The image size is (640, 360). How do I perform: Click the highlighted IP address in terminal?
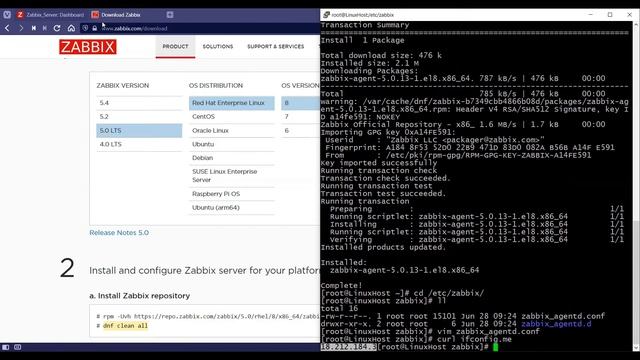(x=349, y=347)
